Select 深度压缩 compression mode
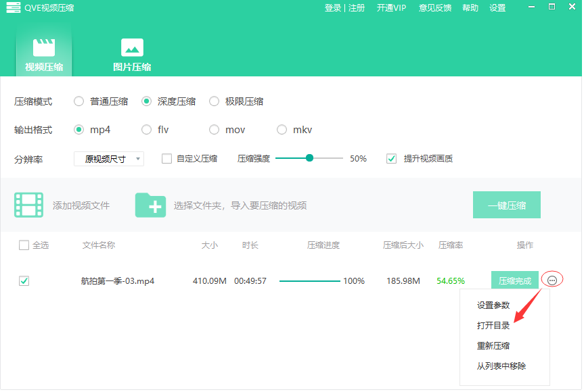 (146, 101)
